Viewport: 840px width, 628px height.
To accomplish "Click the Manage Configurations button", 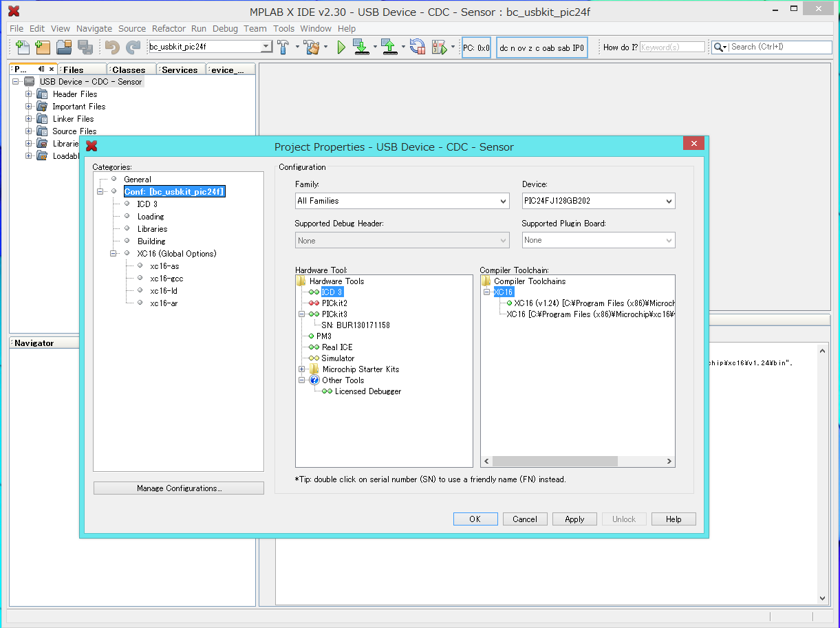I will point(179,488).
